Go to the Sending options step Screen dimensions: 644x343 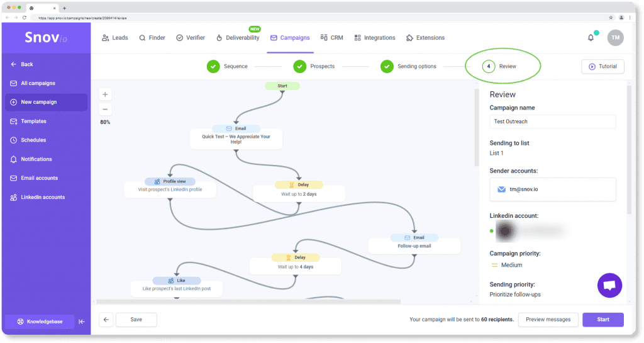click(x=408, y=66)
